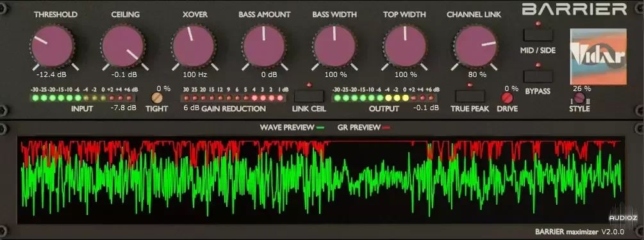Screen dimensions: 644x240
Task: Enable the TRUE PEAK switch
Action: tap(470, 96)
